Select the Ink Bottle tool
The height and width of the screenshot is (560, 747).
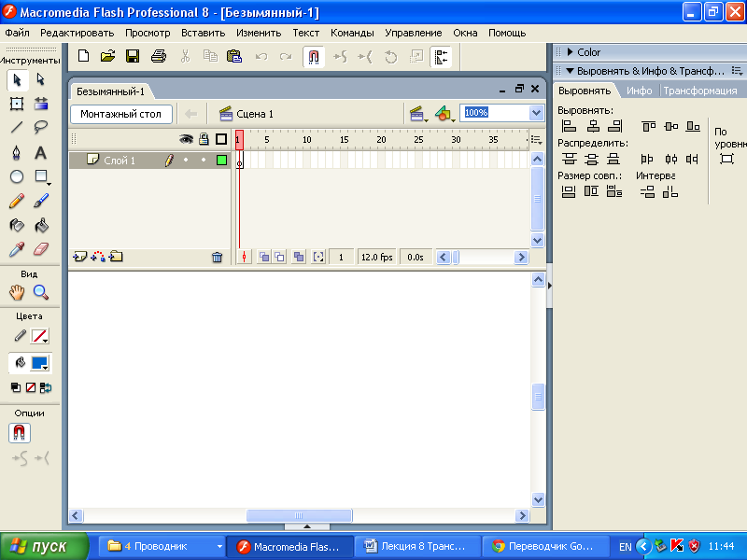coord(17,225)
